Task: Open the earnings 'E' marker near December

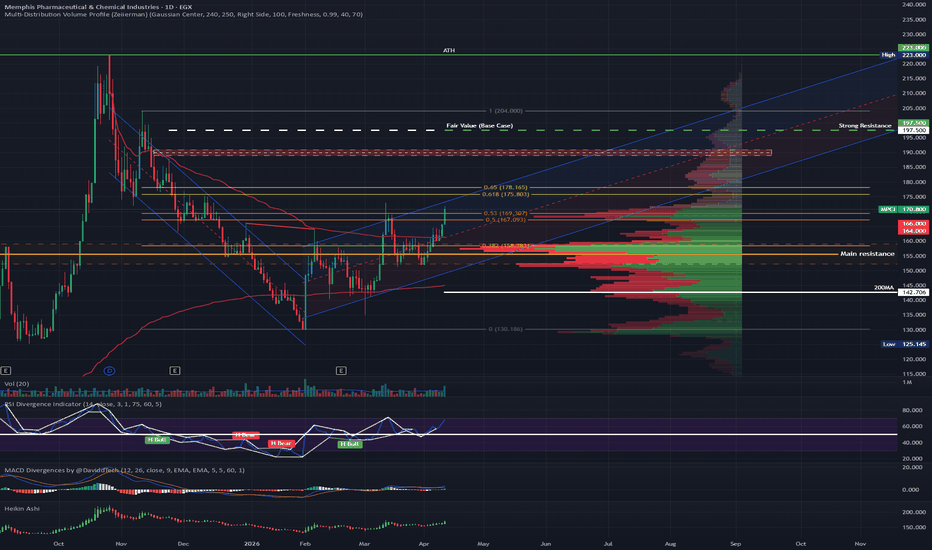Action: click(175, 370)
